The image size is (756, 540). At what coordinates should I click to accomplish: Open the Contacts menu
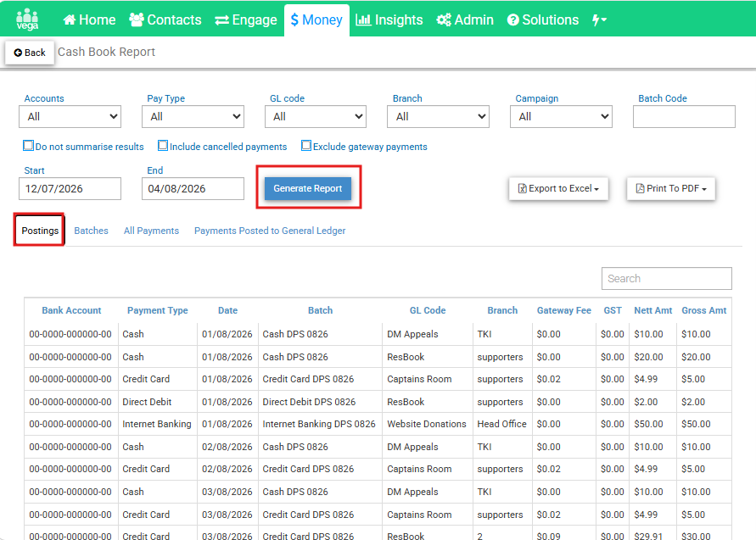click(165, 19)
